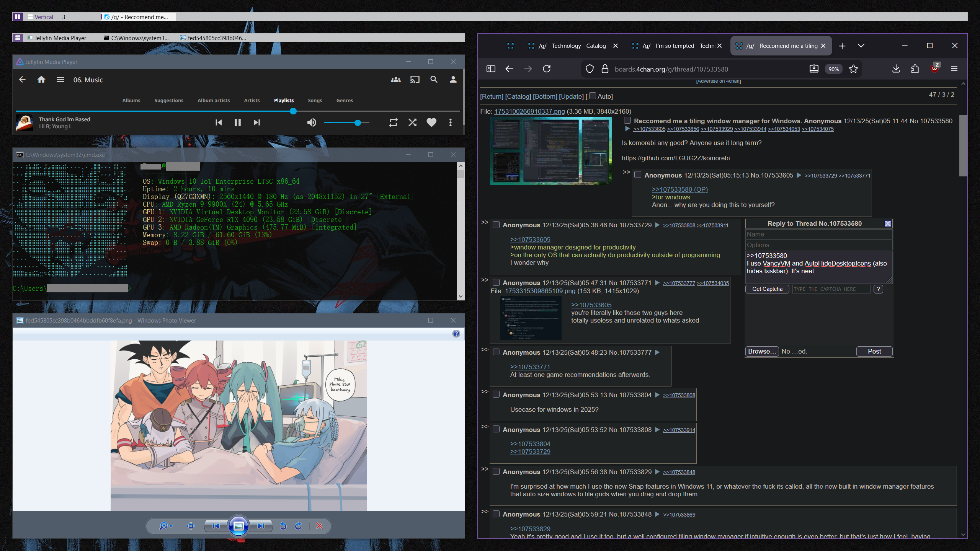Delete image with red X icon
Viewport: 980px width, 551px height.
pos(319,526)
